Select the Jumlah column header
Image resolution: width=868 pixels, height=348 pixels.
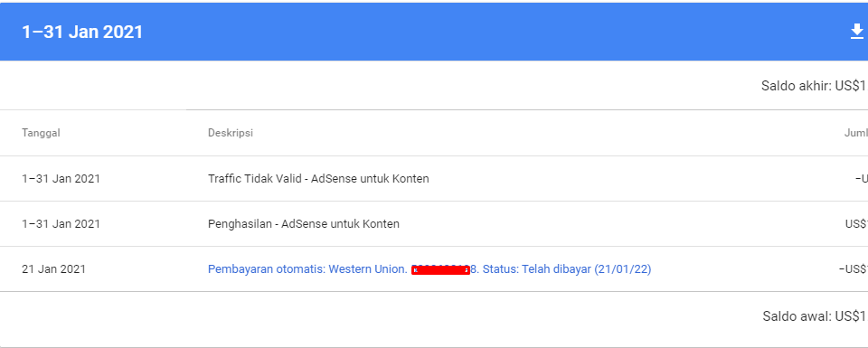tap(856, 133)
